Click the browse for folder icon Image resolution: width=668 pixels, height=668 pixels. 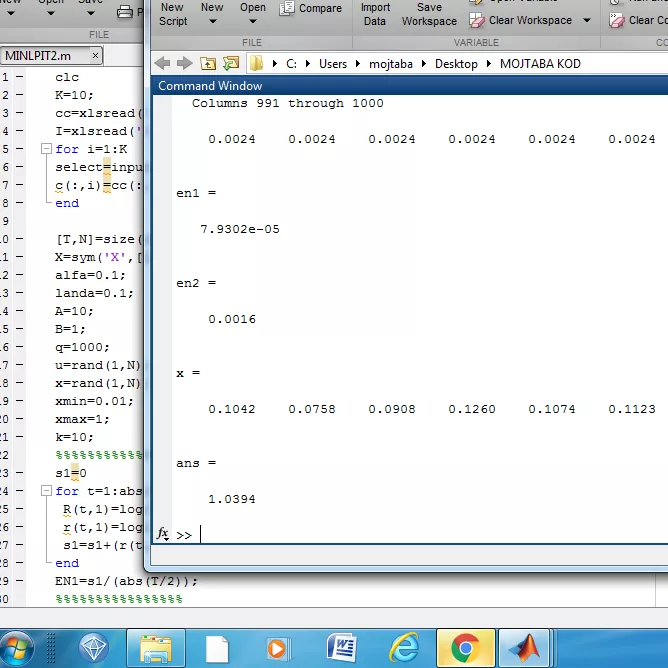pos(231,63)
